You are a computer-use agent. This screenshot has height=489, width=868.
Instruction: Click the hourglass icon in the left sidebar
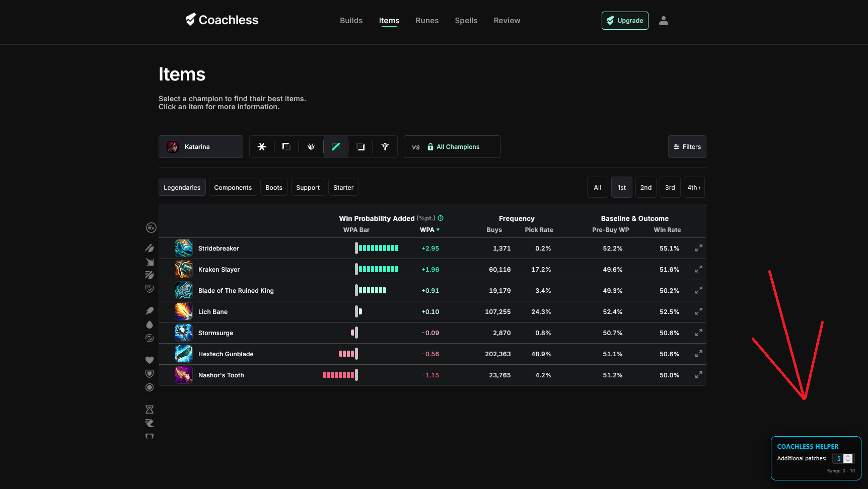(x=150, y=410)
